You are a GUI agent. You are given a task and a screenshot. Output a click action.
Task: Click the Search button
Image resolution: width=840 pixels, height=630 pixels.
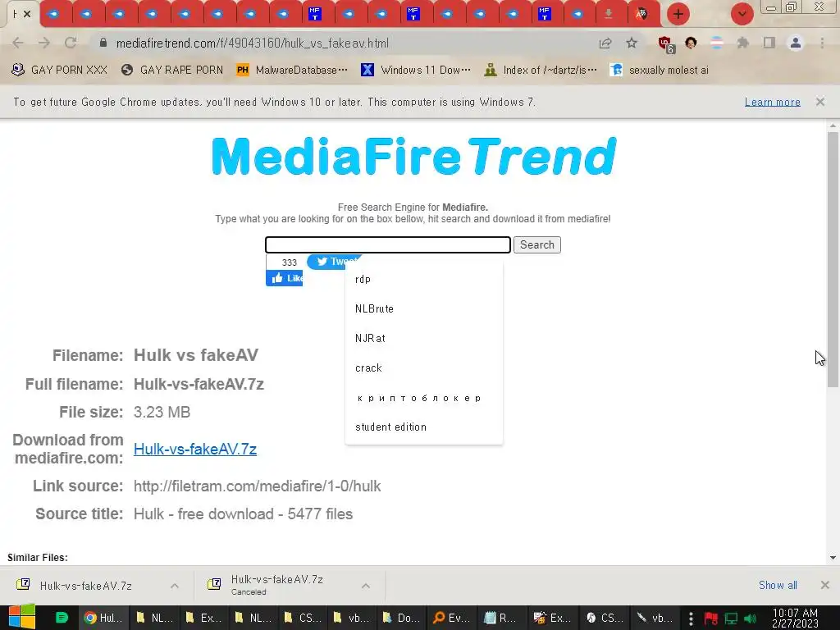(x=536, y=244)
